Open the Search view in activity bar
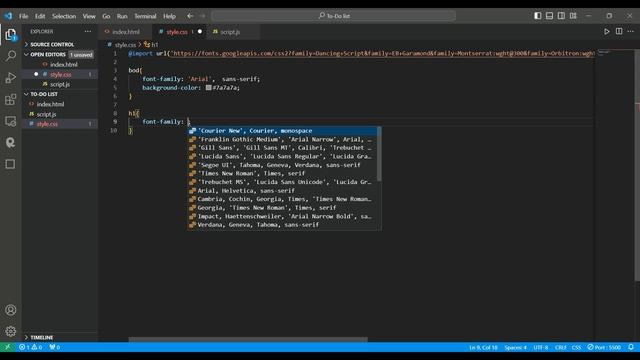The image size is (640, 360). (x=11, y=56)
